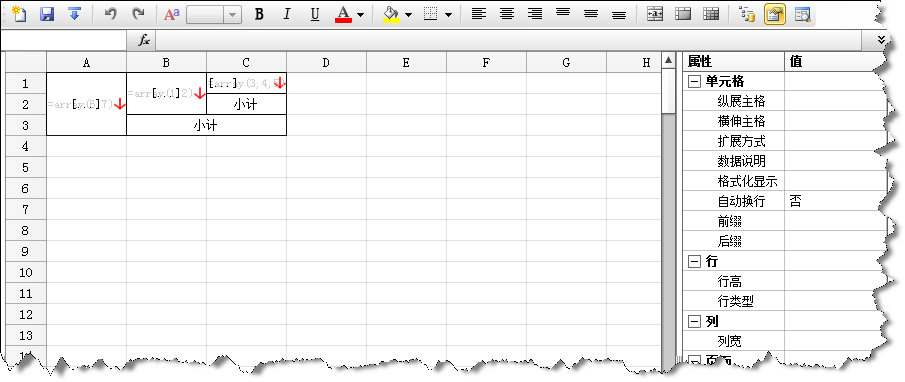Viewport: 905px width, 382px height.
Task: Select the 小计 cell in column C
Action: tap(246, 104)
